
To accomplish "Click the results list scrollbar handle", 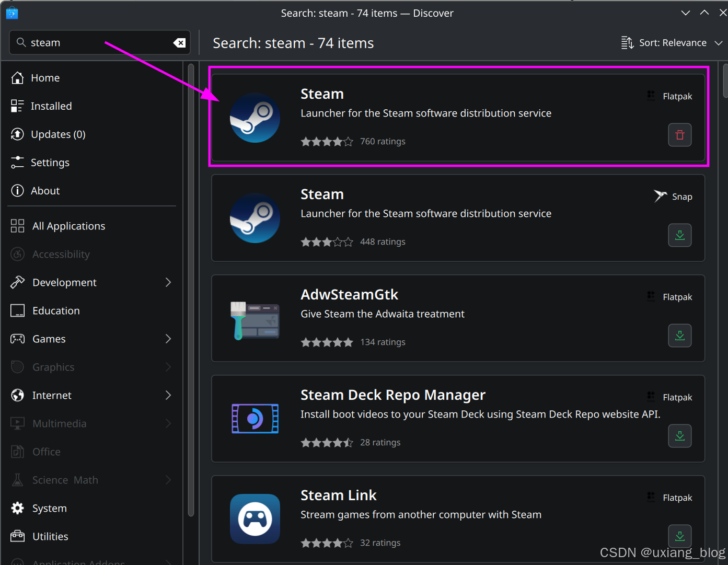I will [725, 81].
